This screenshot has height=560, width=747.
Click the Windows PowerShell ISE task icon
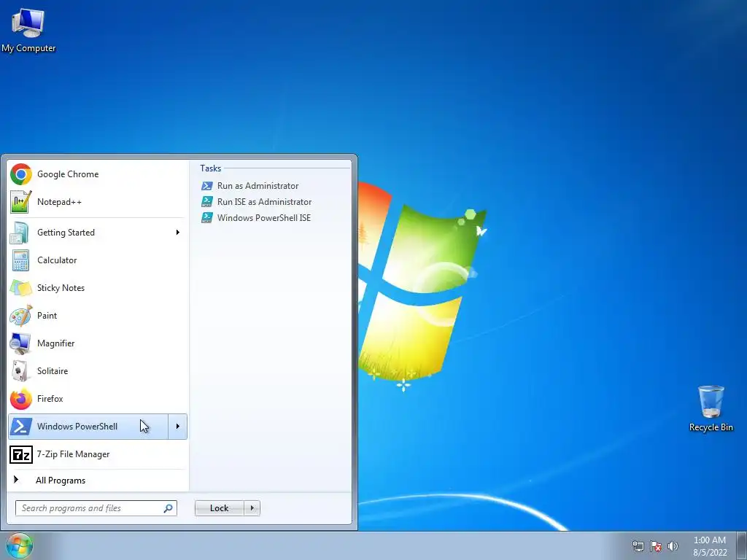pos(206,217)
